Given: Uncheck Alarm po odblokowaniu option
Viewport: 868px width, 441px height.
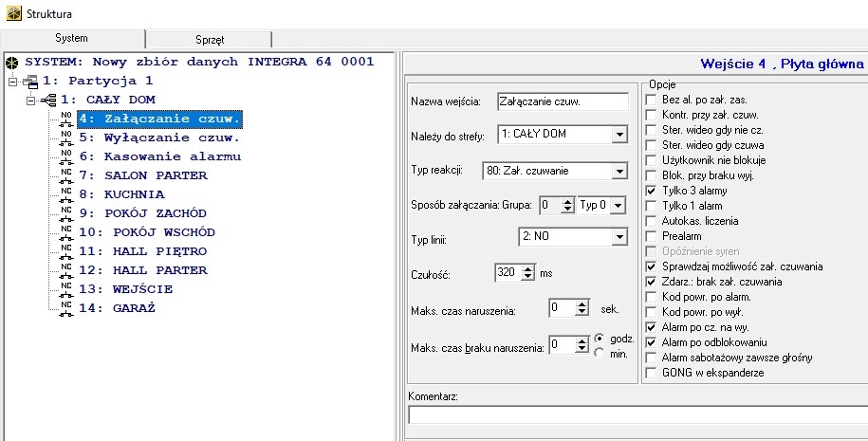Looking at the screenshot, I should (651, 342).
